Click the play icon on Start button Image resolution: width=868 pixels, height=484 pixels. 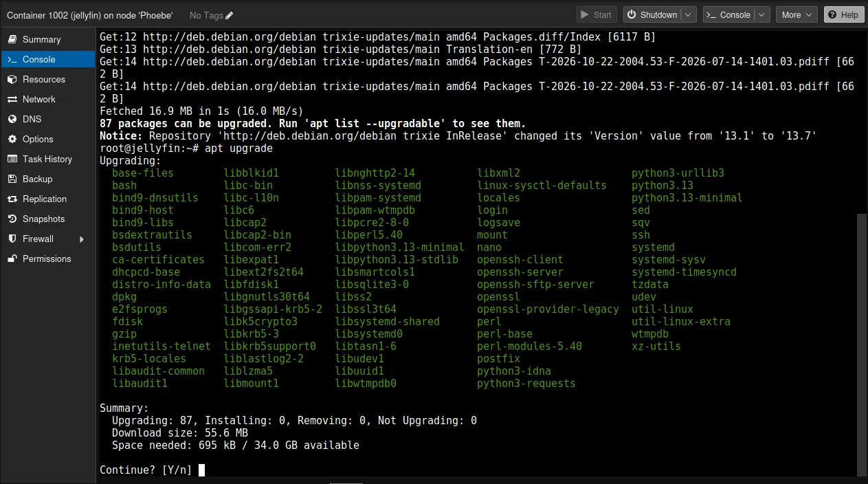click(585, 14)
